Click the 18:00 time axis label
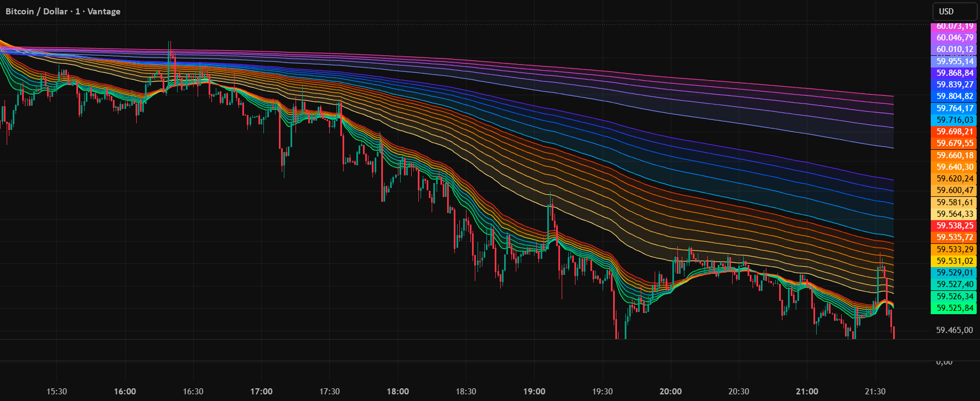 (x=398, y=392)
